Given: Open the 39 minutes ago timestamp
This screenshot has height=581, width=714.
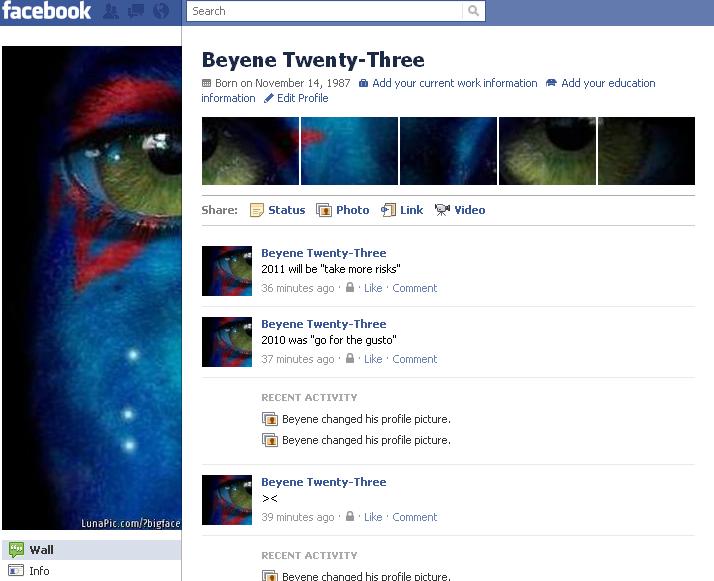Looking at the screenshot, I should tap(298, 517).
